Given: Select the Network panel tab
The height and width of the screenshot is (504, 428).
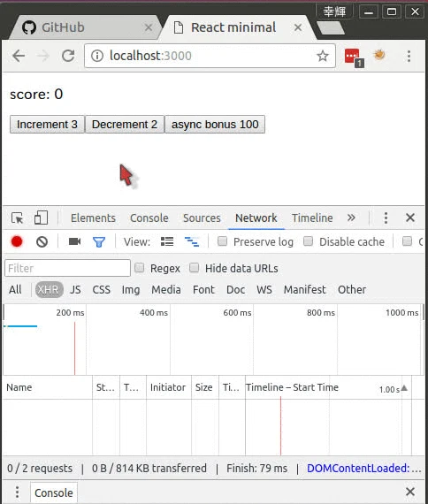Looking at the screenshot, I should (x=256, y=218).
